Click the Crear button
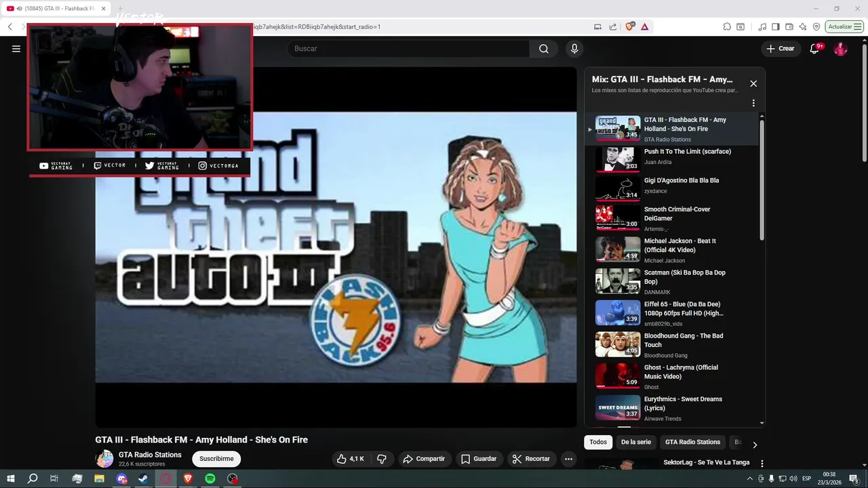868x488 pixels. coord(781,49)
